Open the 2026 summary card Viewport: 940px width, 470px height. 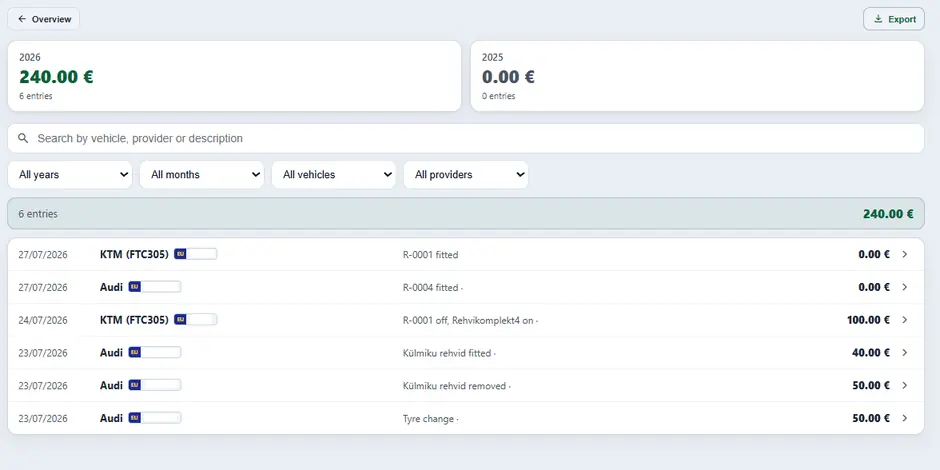(x=234, y=76)
